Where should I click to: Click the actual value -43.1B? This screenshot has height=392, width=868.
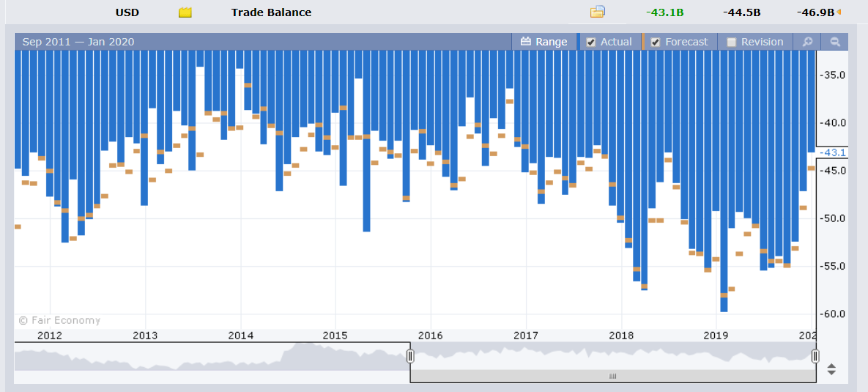(x=665, y=12)
